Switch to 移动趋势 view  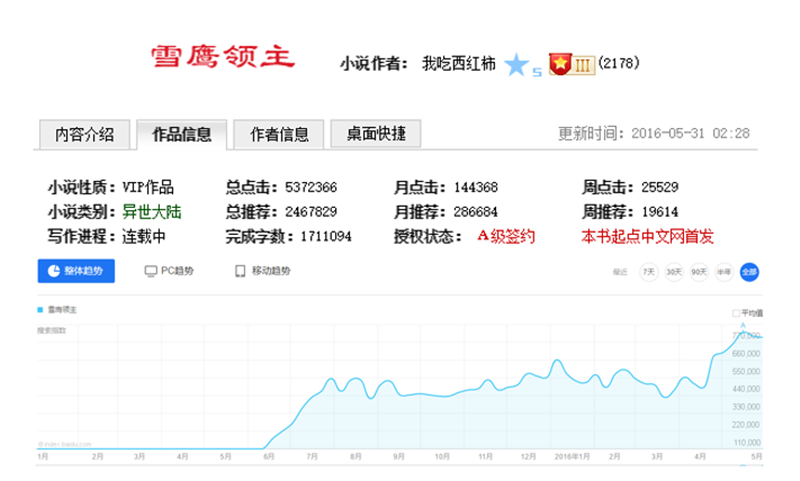point(263,271)
